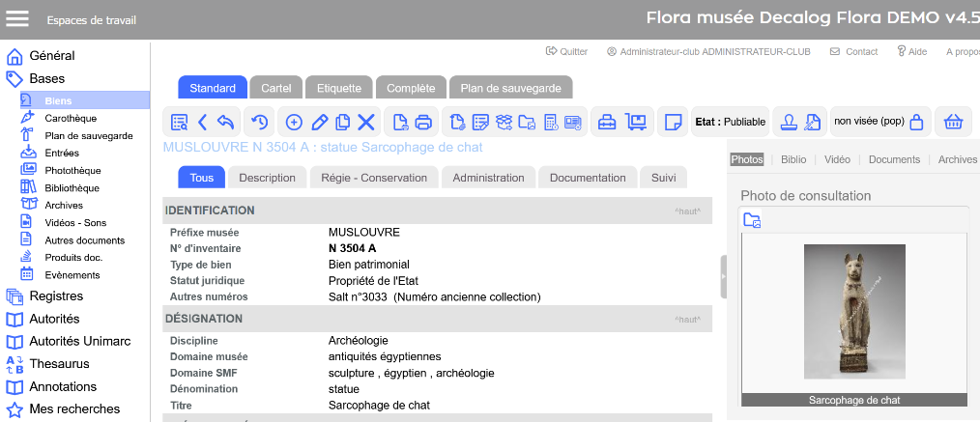Open the Aide help link
Image resolution: width=980 pixels, height=422 pixels.
pos(912,51)
